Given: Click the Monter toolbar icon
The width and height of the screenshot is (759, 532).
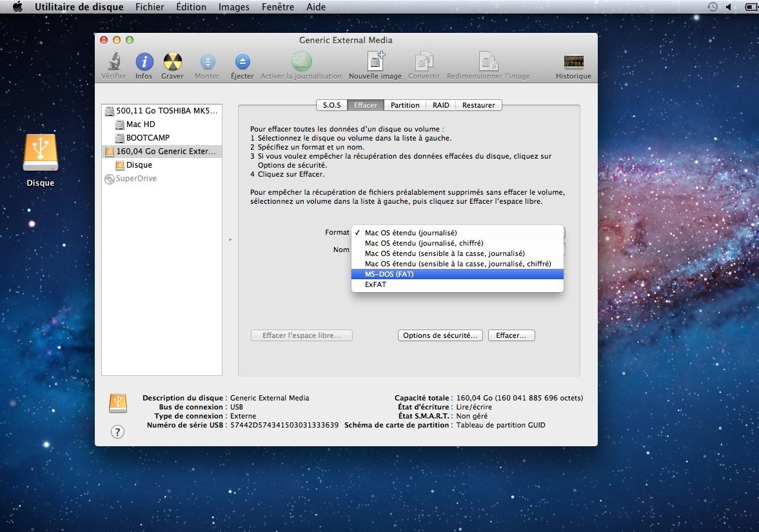Looking at the screenshot, I should [x=207, y=61].
